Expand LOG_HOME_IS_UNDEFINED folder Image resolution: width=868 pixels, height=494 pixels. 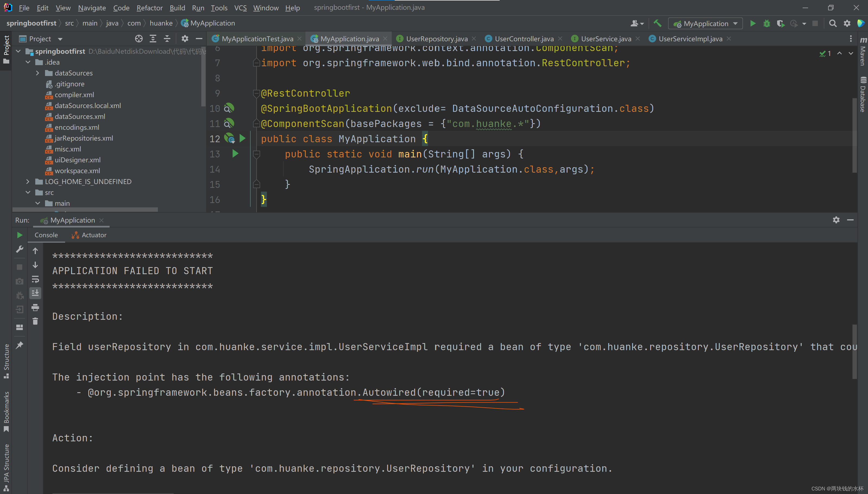click(28, 182)
